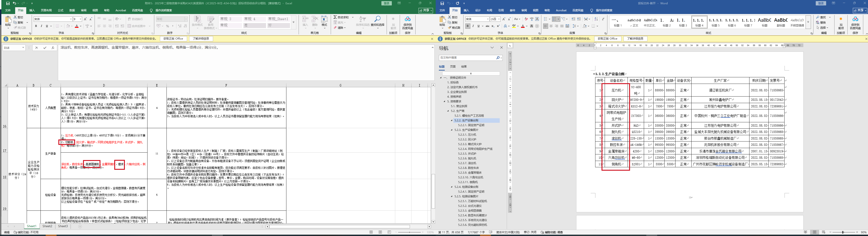The width and height of the screenshot is (868, 236).
Task: Open the Word font size dropdown
Action: click(499, 19)
